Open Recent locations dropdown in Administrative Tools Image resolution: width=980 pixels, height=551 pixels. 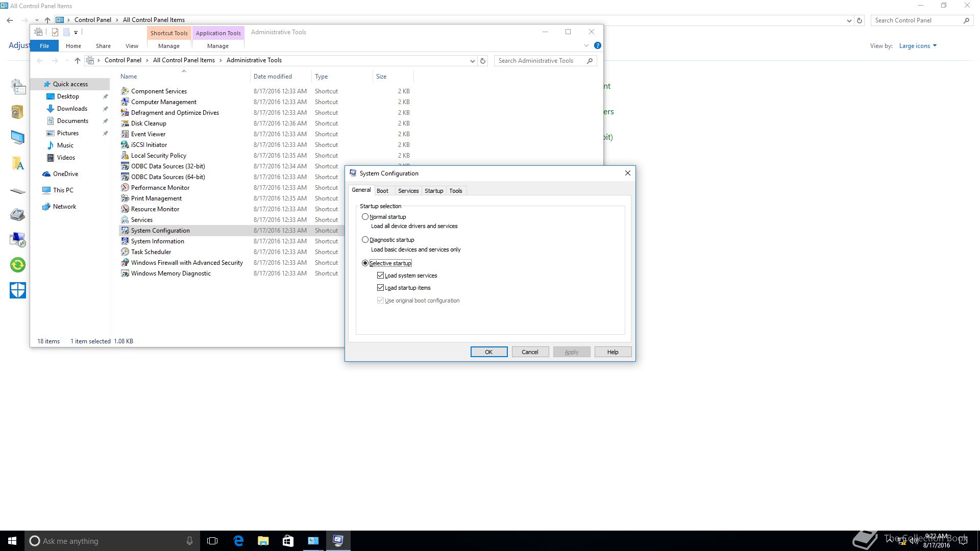coord(67,61)
